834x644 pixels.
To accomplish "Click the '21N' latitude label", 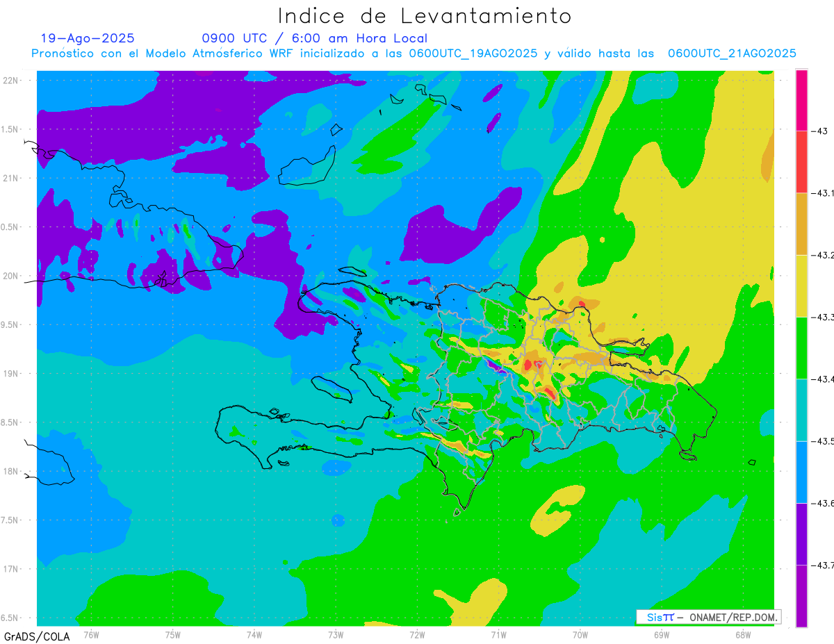I will click(12, 178).
